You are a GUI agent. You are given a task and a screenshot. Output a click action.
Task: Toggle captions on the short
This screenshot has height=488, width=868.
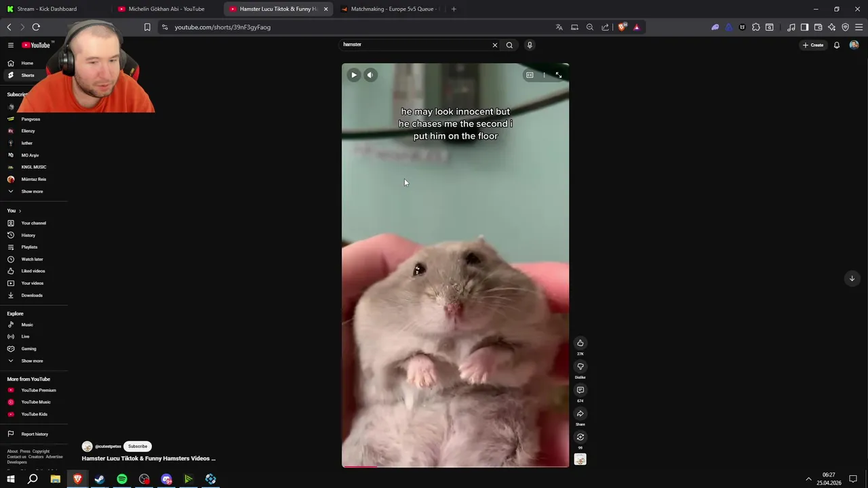tap(530, 75)
